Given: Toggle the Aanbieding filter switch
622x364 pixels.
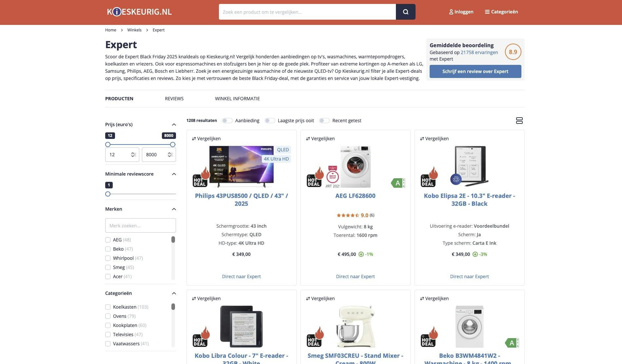Looking at the screenshot, I should click(x=227, y=121).
